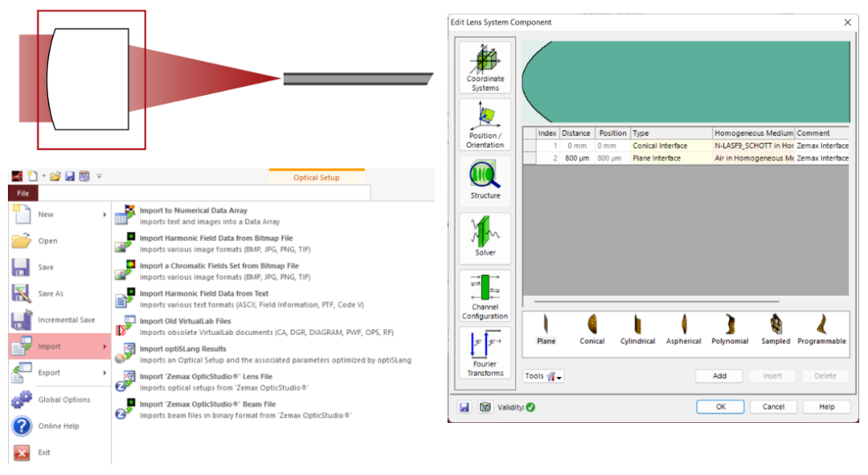
Task: Expand the New submenu arrow
Action: [104, 215]
